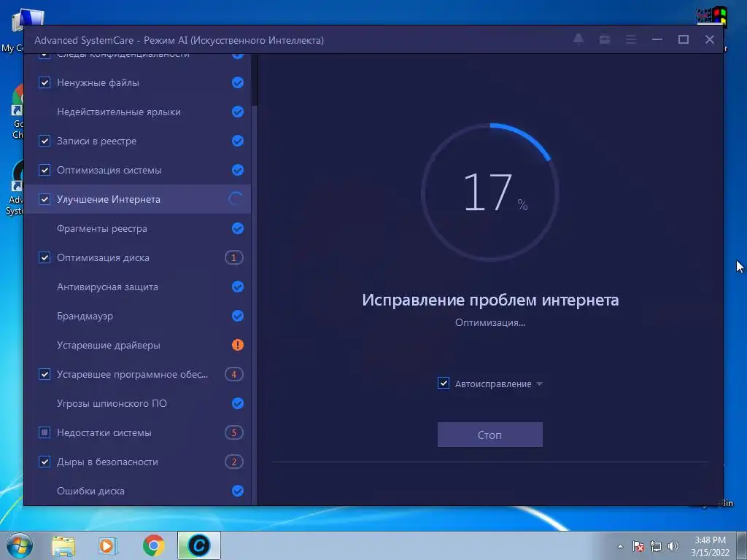Show hidden system tray icons arrow
Image resolution: width=747 pixels, height=560 pixels.
(620, 546)
